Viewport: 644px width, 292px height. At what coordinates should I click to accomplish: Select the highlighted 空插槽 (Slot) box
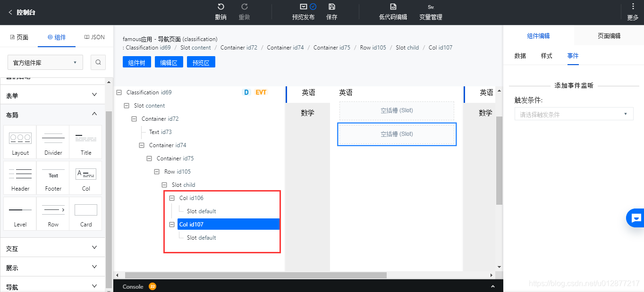click(397, 134)
